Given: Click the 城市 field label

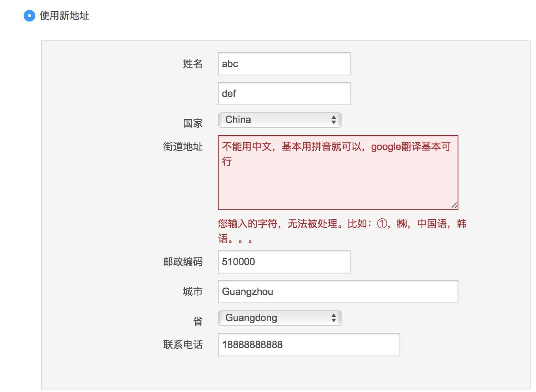Looking at the screenshot, I should tap(193, 292).
